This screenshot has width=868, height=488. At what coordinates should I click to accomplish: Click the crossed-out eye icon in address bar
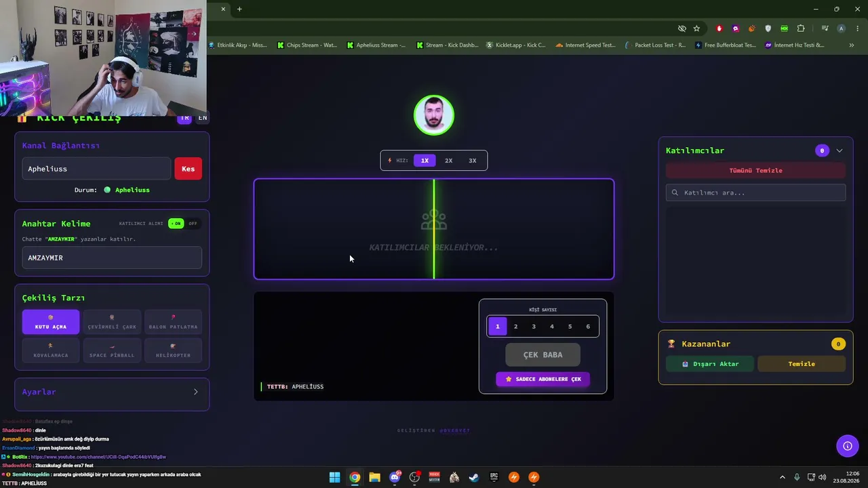(682, 28)
